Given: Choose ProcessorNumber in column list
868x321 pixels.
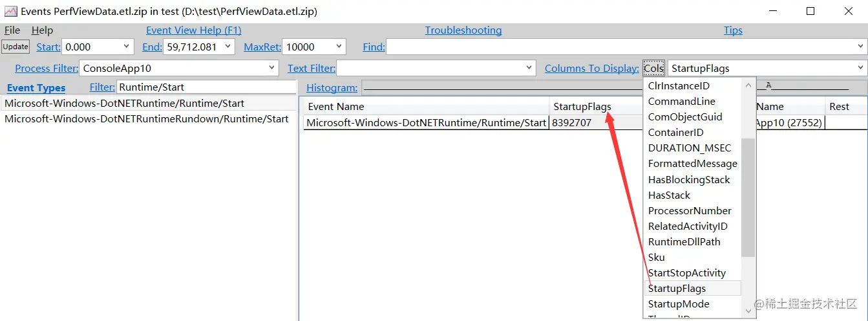Looking at the screenshot, I should (692, 211).
